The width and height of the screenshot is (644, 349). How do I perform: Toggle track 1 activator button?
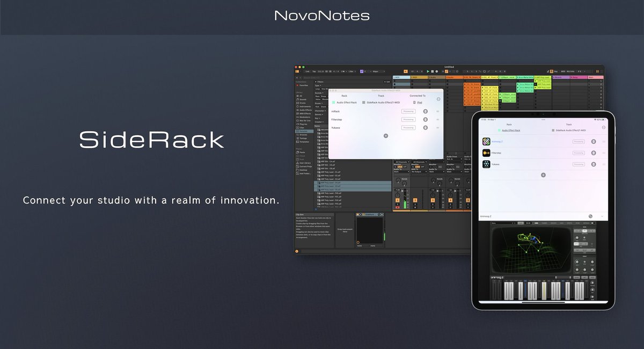pyautogui.click(x=398, y=200)
